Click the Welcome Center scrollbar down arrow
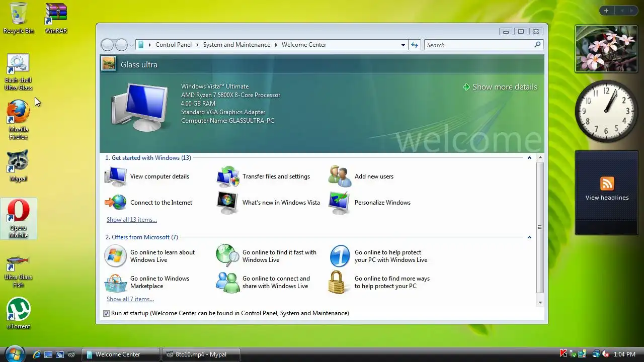 [x=540, y=303]
